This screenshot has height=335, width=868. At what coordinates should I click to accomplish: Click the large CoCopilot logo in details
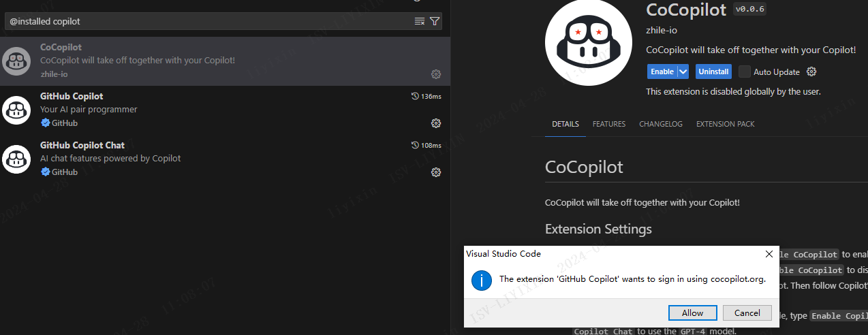tap(588, 42)
